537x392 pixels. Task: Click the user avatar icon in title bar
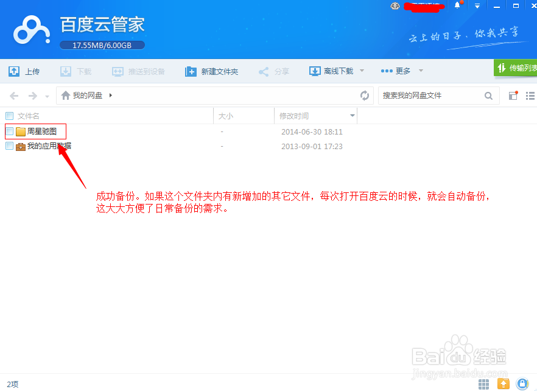[395, 6]
